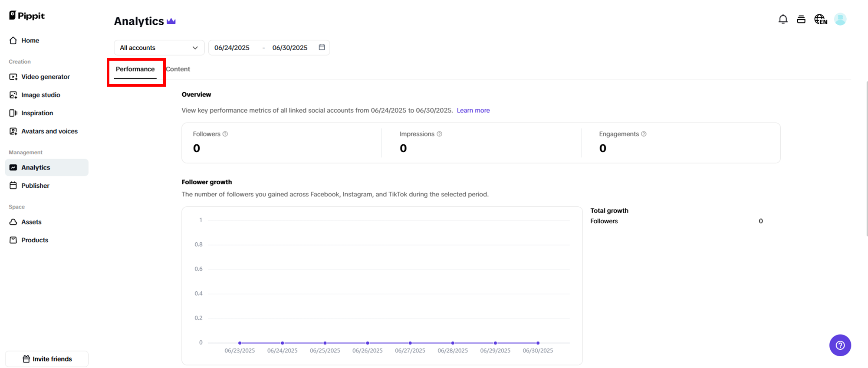Open the user profile avatar
The image size is (868, 368).
click(840, 19)
